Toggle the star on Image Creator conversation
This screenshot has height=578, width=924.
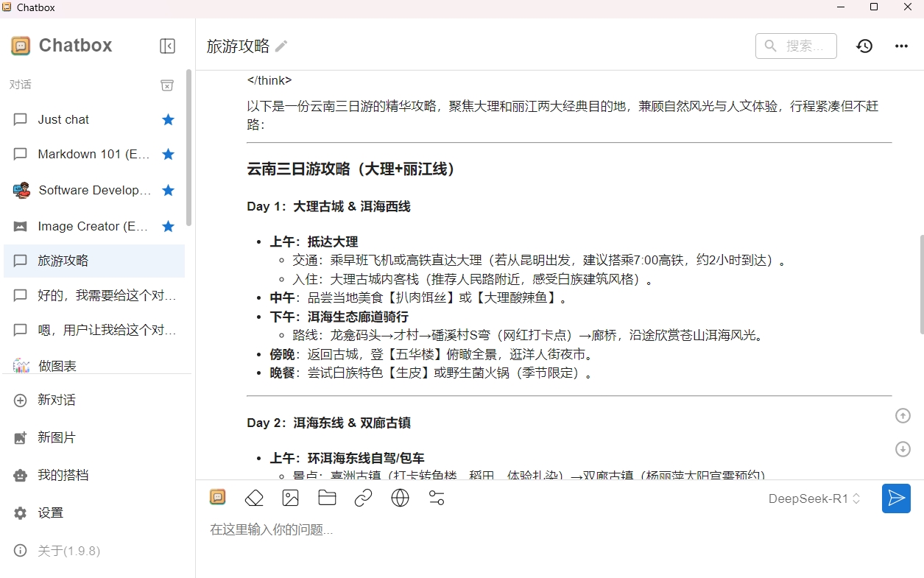coord(168,226)
